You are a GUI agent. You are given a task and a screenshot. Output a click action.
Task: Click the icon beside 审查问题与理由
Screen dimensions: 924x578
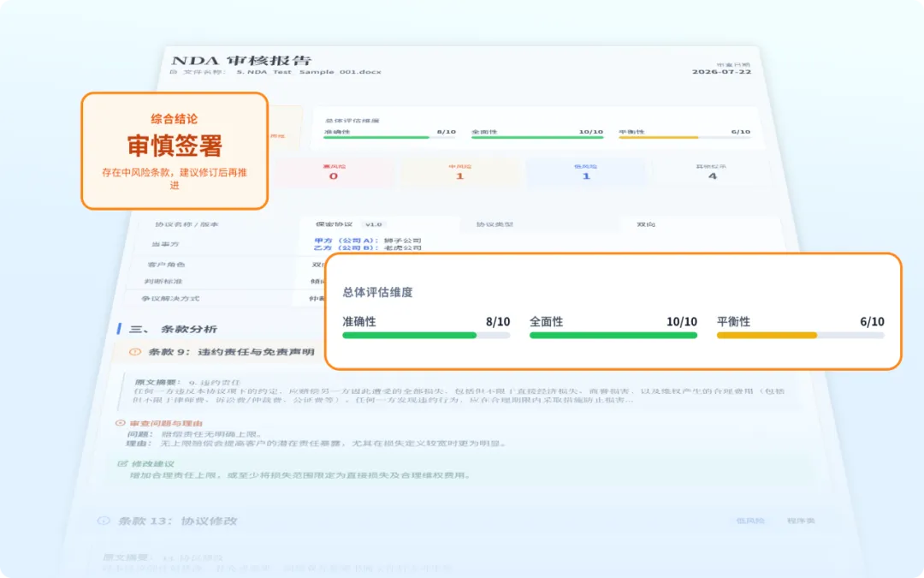click(121, 423)
